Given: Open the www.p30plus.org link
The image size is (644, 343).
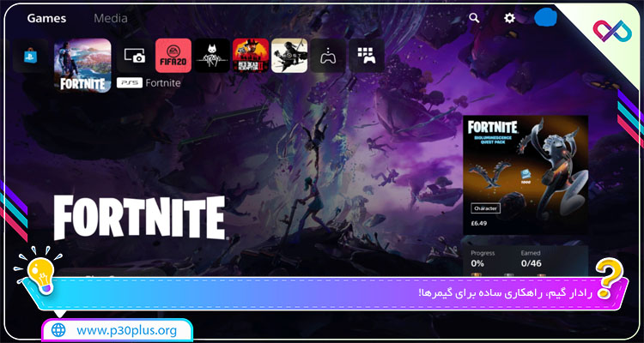Looking at the screenshot, I should click(x=127, y=330).
